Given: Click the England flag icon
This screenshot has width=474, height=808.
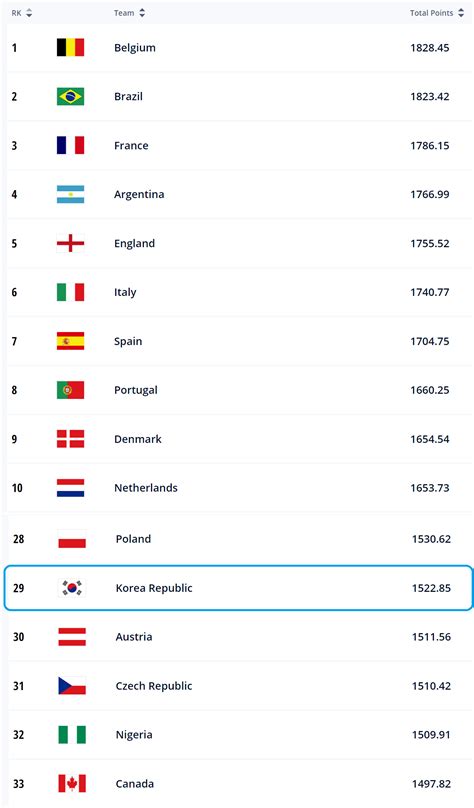Looking at the screenshot, I should [x=70, y=243].
